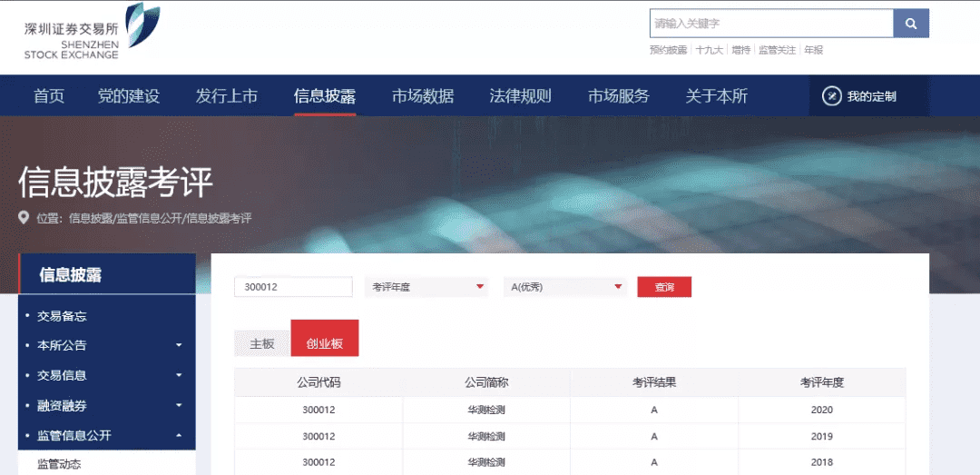Switch to the 主板 tab
This screenshot has height=475, width=980.
262,344
